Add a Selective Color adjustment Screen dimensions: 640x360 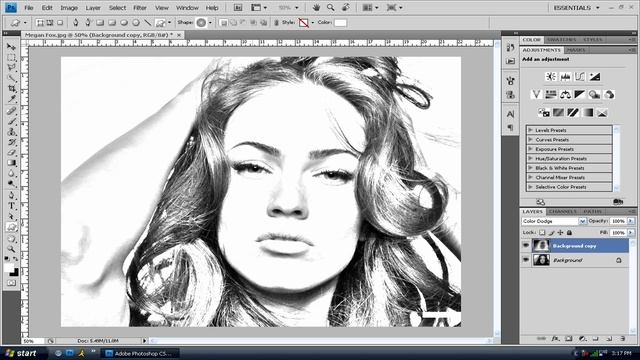[x=602, y=112]
